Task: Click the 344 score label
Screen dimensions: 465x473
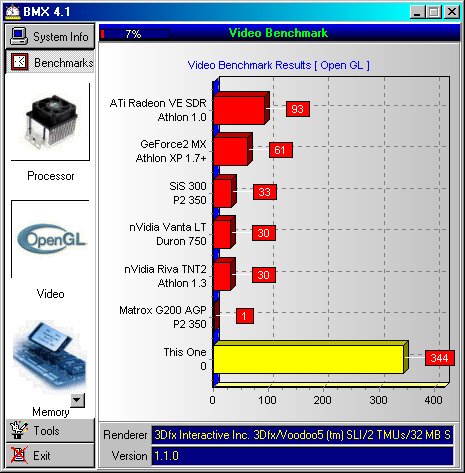Action: (440, 358)
